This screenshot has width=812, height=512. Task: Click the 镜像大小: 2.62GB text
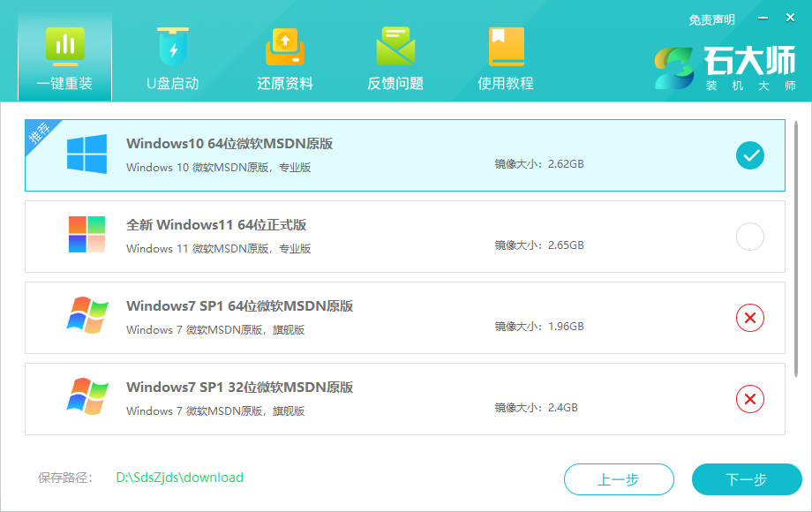point(539,164)
